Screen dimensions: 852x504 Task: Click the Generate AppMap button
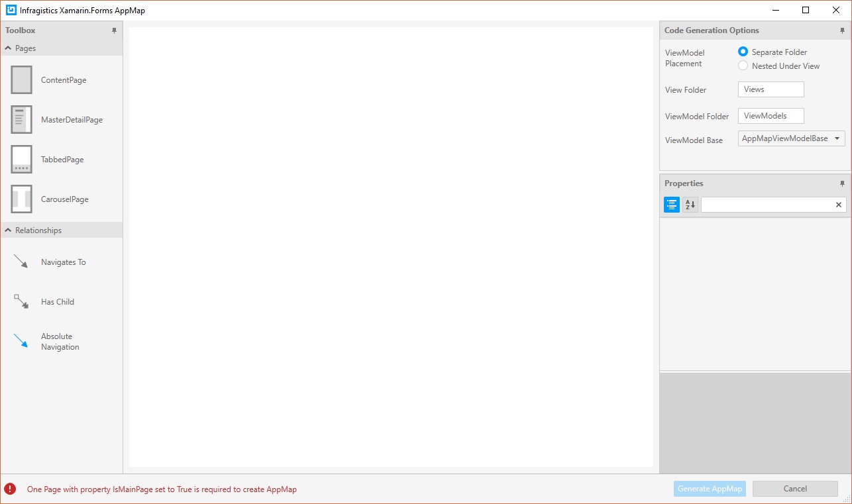(x=710, y=488)
